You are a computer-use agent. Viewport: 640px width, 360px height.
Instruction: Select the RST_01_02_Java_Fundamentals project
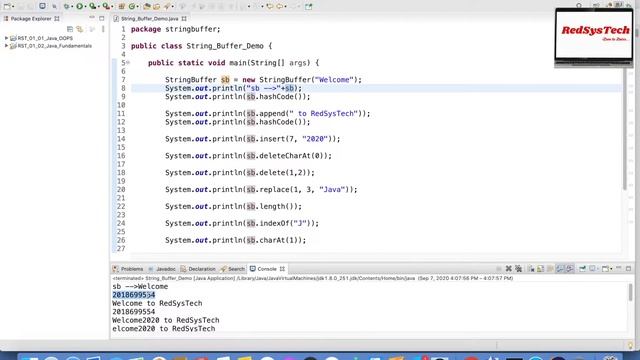(x=54, y=46)
